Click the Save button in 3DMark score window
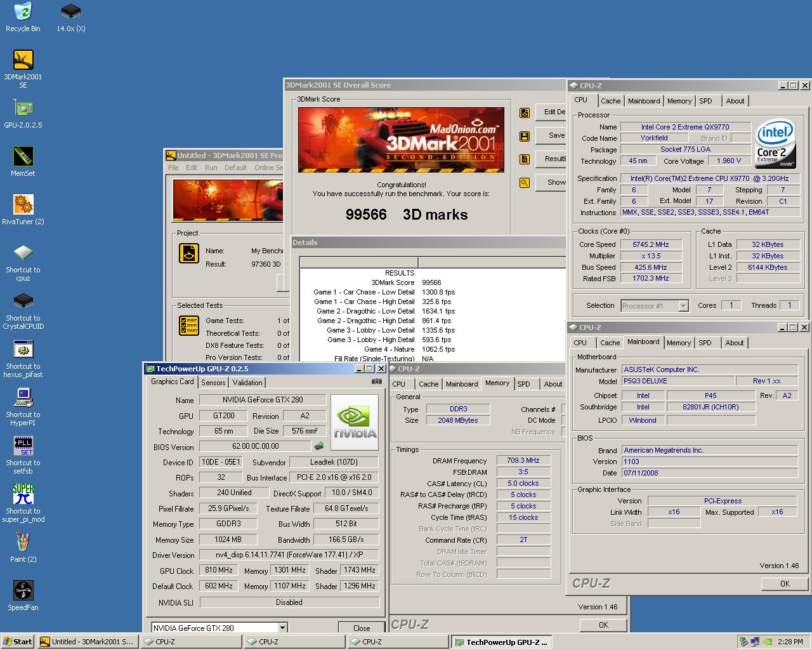812x650 pixels. point(552,135)
